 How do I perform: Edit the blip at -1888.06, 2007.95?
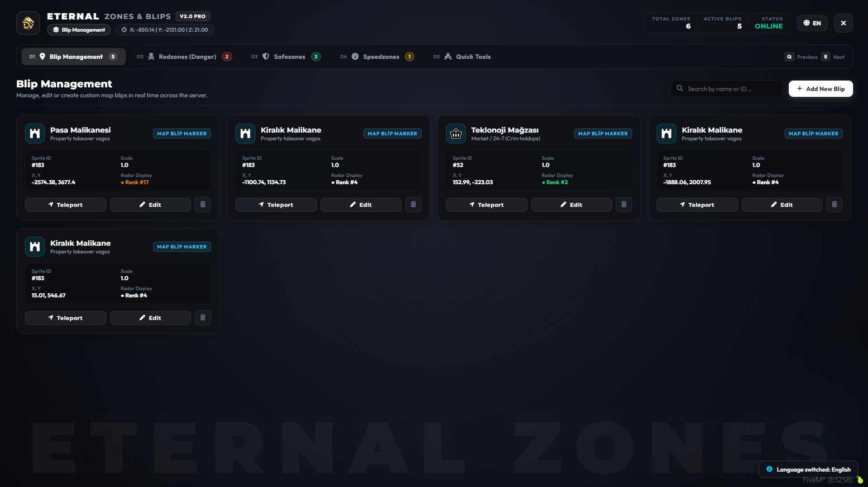click(x=782, y=205)
